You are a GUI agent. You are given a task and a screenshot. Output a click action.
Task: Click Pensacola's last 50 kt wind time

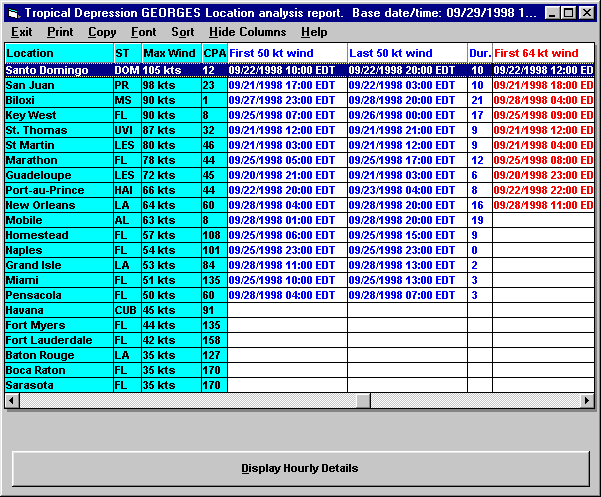tap(407, 295)
